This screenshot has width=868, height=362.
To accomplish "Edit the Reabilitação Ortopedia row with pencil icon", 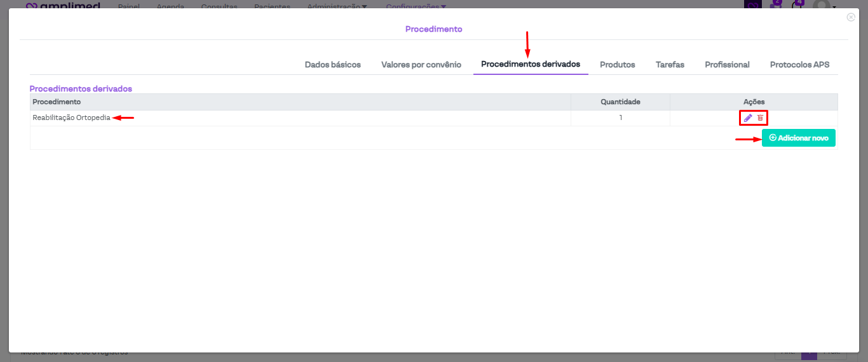I will coord(748,118).
